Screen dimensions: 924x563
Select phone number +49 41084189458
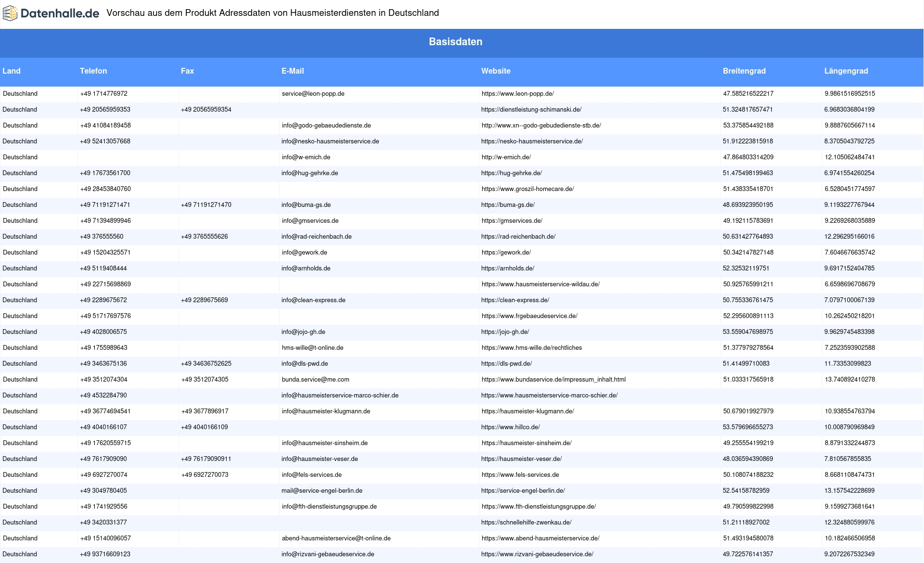click(x=105, y=126)
